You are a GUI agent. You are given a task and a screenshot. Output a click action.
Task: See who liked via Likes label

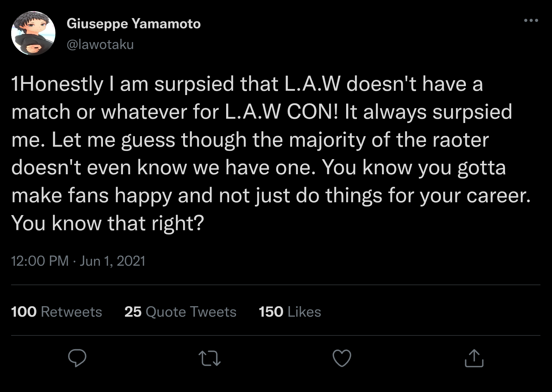[304, 312]
